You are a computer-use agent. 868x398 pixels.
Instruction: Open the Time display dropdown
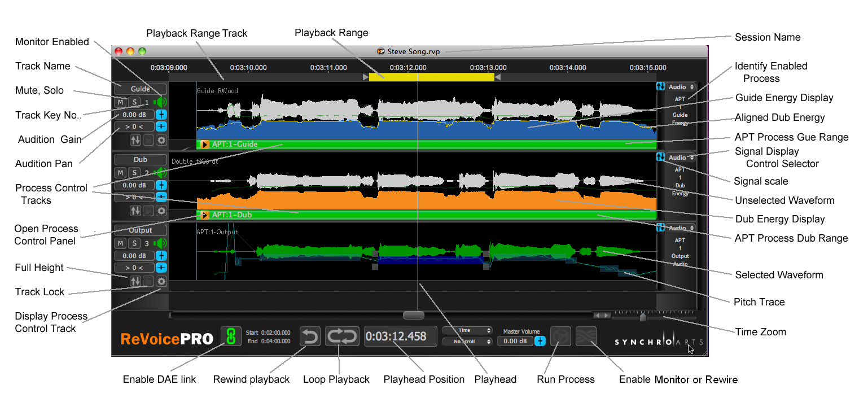468,330
